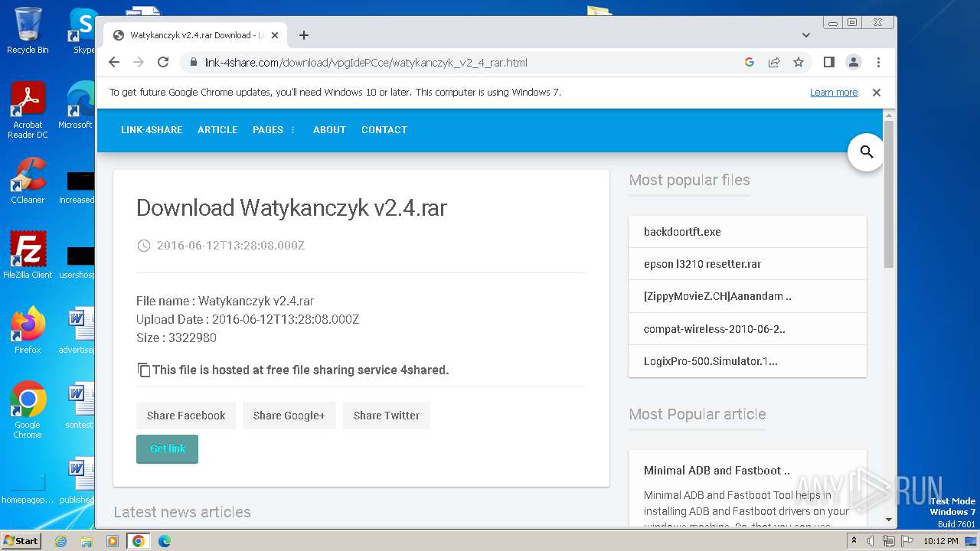Open Internet Explorer in the taskbar
Viewport: 980px width, 551px height.
click(x=60, y=541)
